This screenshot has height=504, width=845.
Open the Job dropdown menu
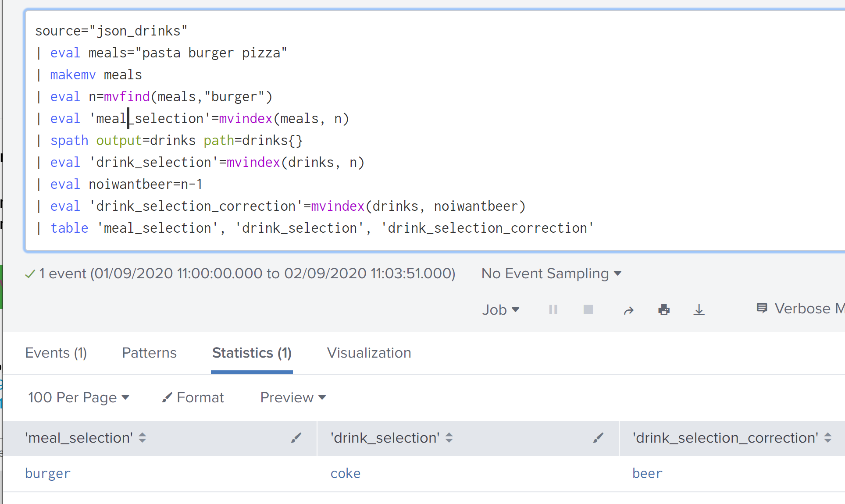500,309
